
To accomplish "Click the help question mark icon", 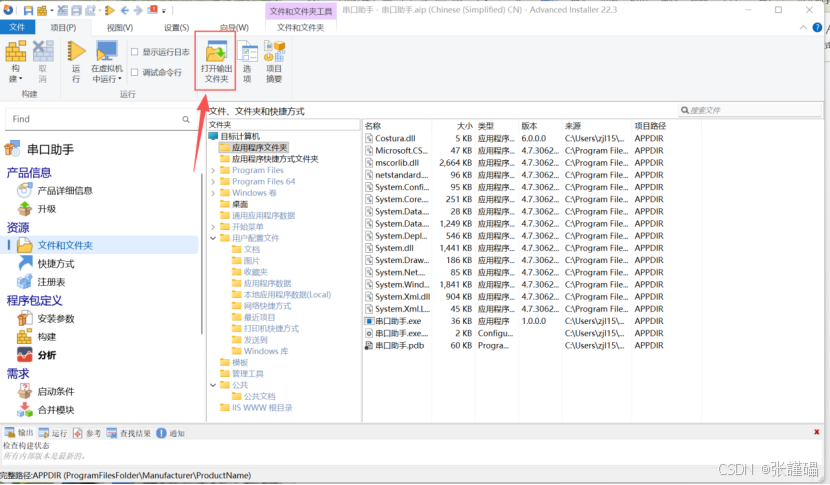I will tap(817, 28).
